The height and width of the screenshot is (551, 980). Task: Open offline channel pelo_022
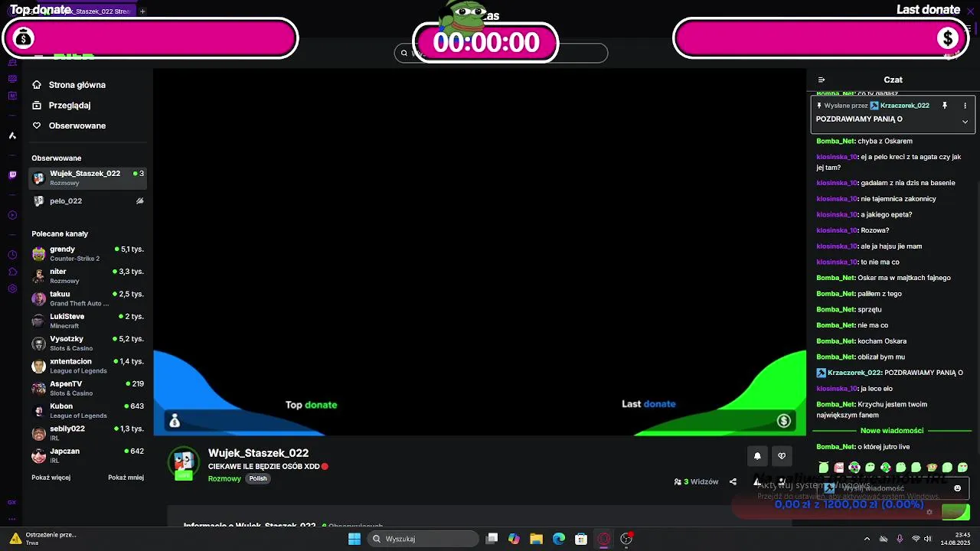[88, 201]
